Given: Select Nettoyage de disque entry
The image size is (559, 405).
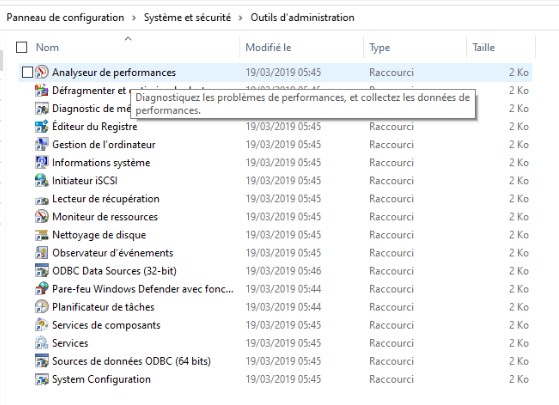Looking at the screenshot, I should coord(99,235).
